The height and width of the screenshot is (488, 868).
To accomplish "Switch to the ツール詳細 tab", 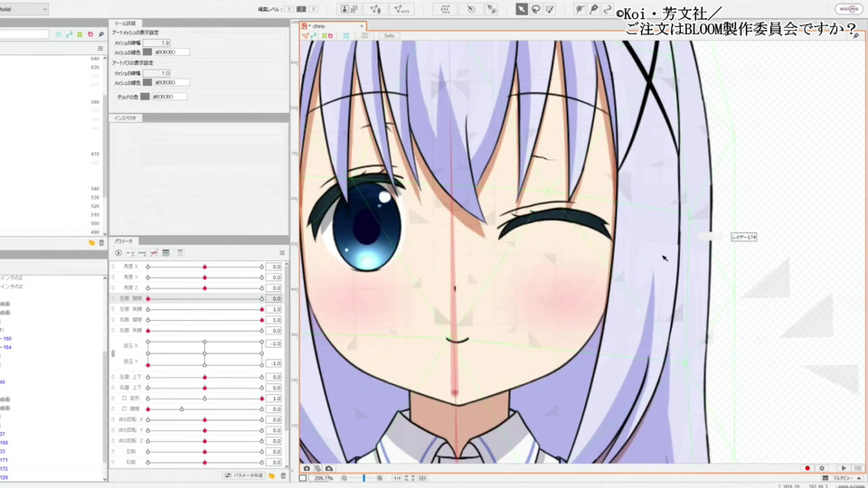I will tap(125, 23).
